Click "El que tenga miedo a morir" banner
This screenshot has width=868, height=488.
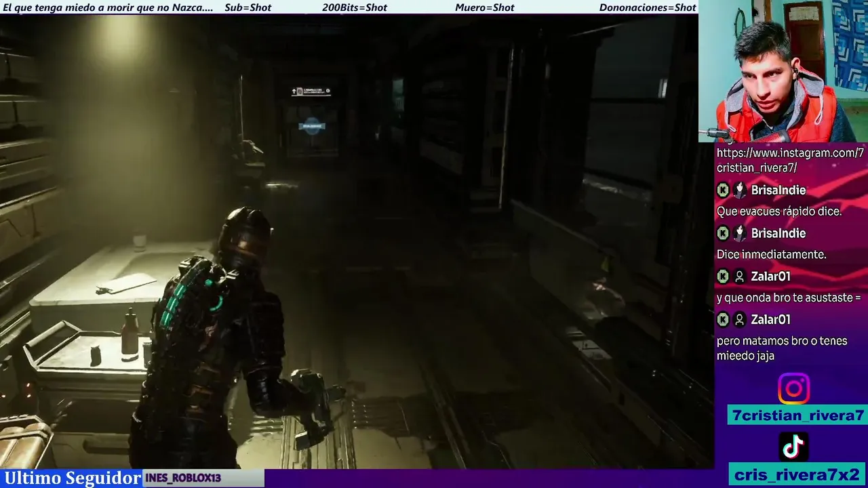click(108, 7)
